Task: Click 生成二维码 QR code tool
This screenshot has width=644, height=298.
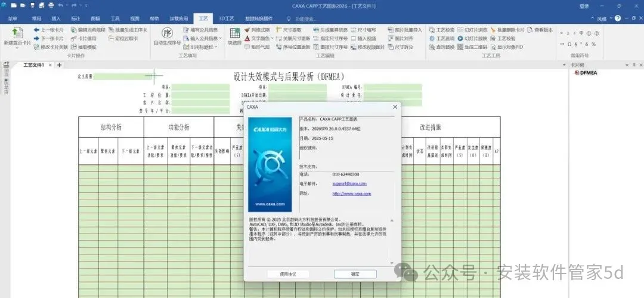Action: pos(472,47)
